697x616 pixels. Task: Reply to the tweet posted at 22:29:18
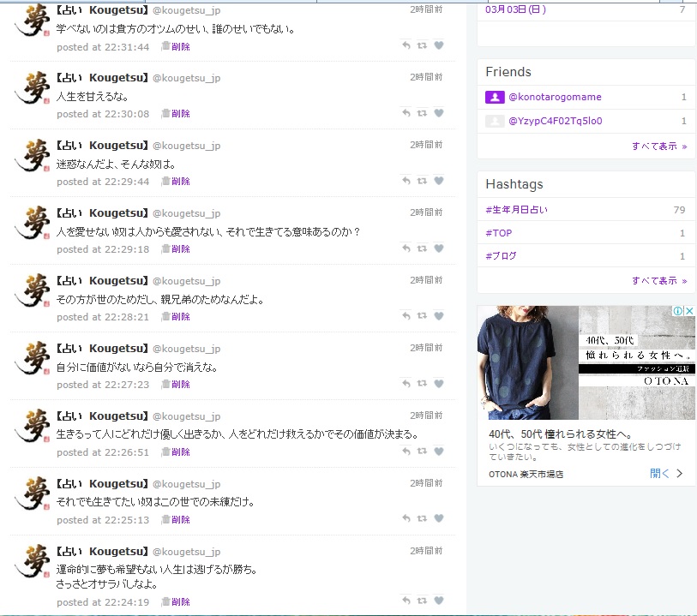406,248
